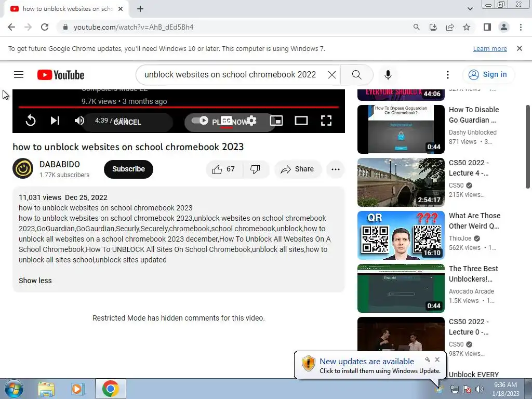This screenshot has height=399, width=532.
Task: Click in YouTube search field
Action: pyautogui.click(x=231, y=75)
